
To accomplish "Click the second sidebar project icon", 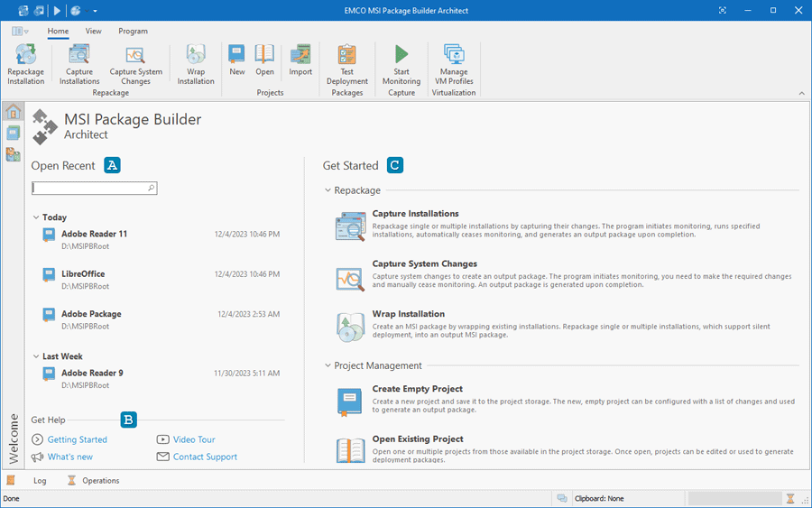I will point(13,133).
